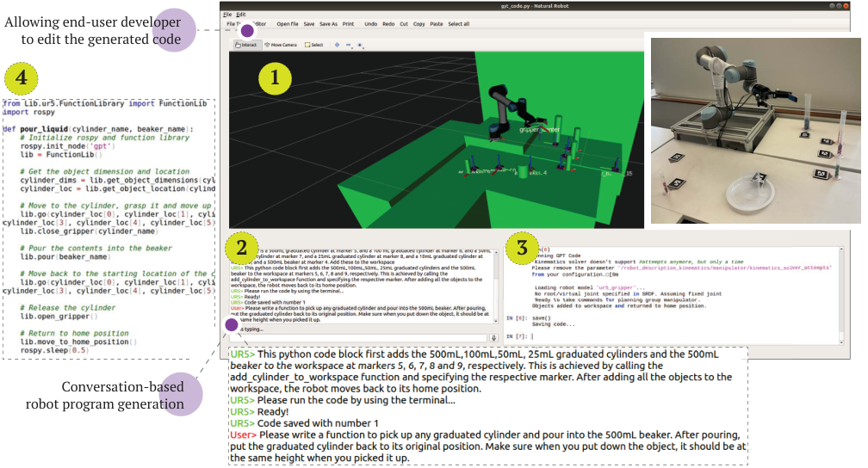Click the Print toolbar button

[348, 24]
